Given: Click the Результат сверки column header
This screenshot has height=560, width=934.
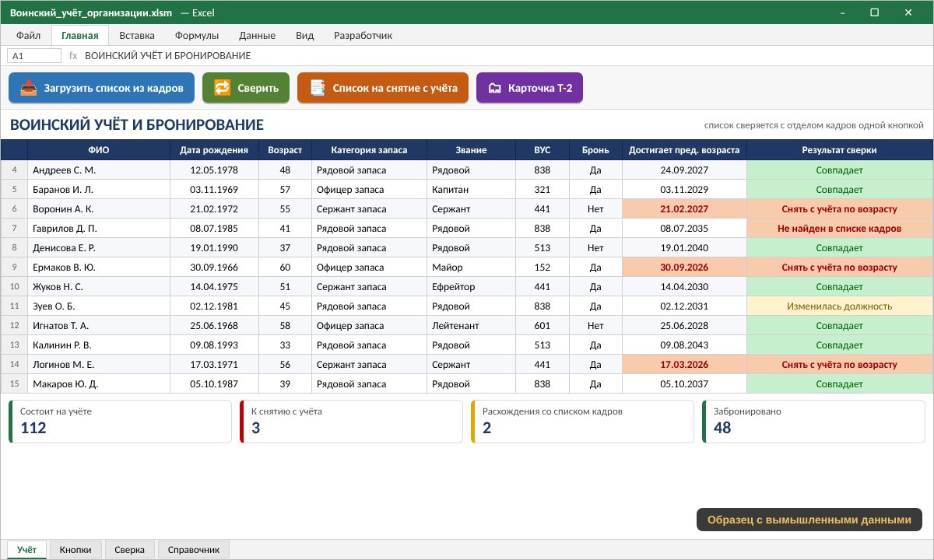Looking at the screenshot, I should tap(839, 150).
